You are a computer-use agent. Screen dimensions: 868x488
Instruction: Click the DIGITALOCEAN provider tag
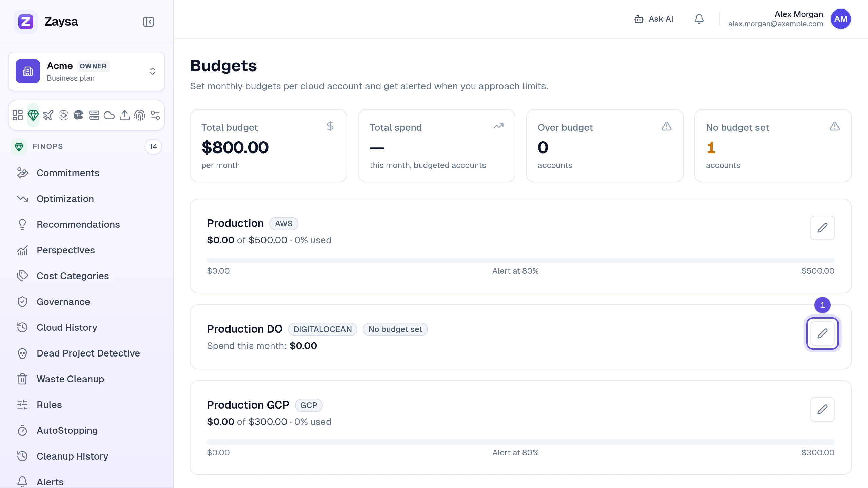coord(322,329)
